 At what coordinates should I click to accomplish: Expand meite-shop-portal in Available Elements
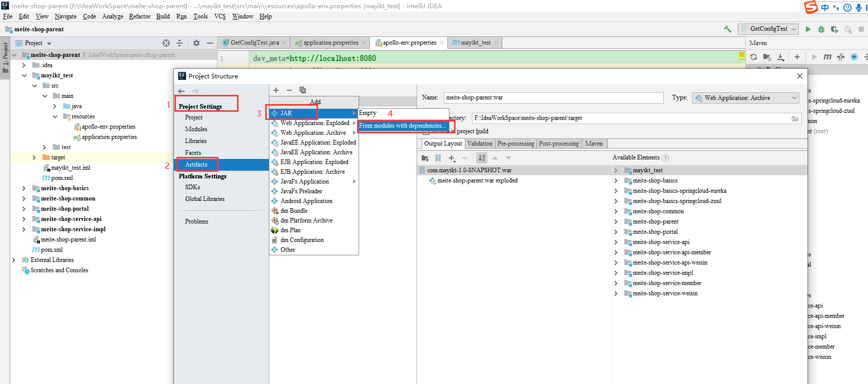coord(616,232)
